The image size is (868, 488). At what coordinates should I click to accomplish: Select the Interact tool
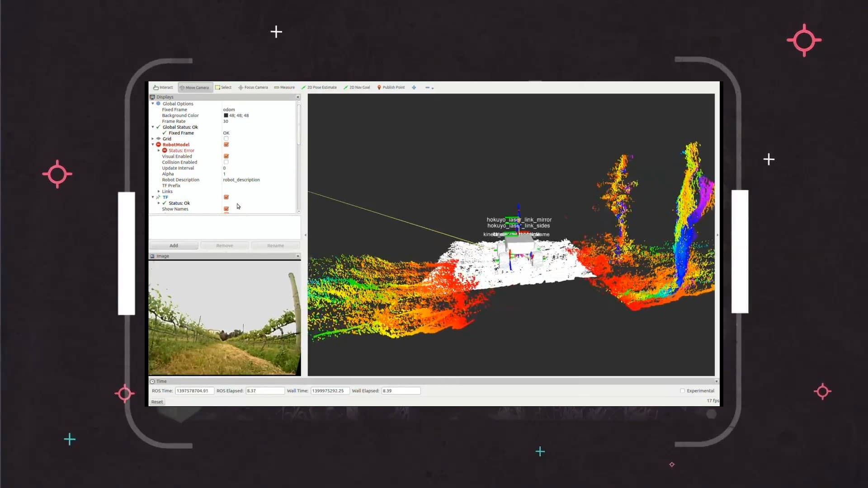point(163,88)
